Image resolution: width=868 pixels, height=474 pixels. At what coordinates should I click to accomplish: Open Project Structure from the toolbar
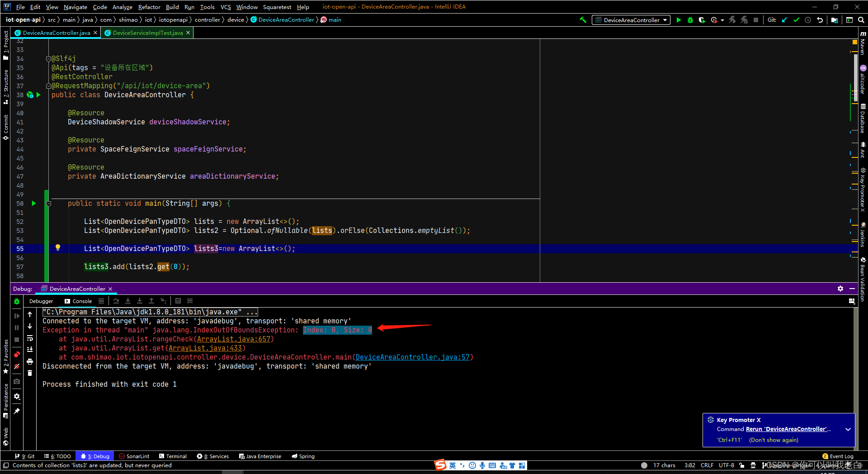[x=835, y=20]
